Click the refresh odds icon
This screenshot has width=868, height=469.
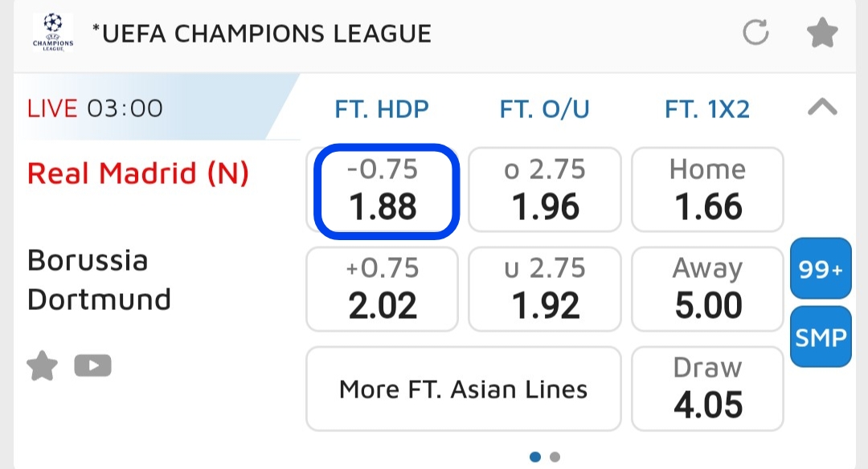[755, 33]
